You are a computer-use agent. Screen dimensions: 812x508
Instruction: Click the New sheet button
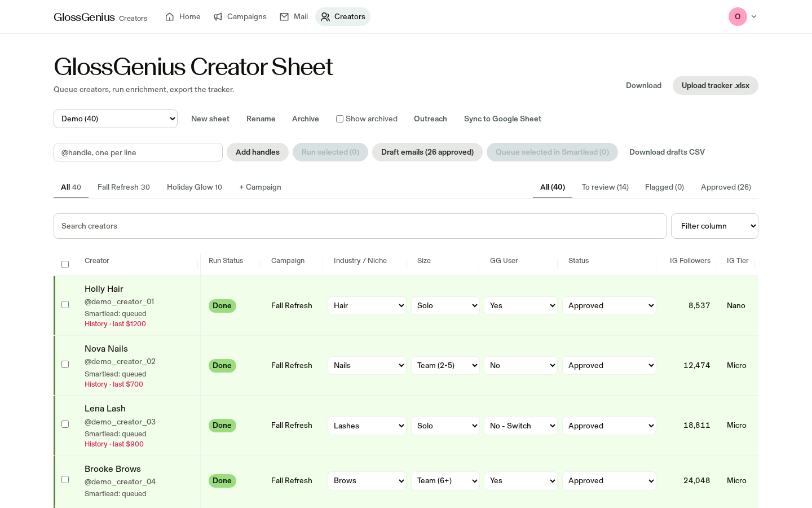pyautogui.click(x=210, y=119)
